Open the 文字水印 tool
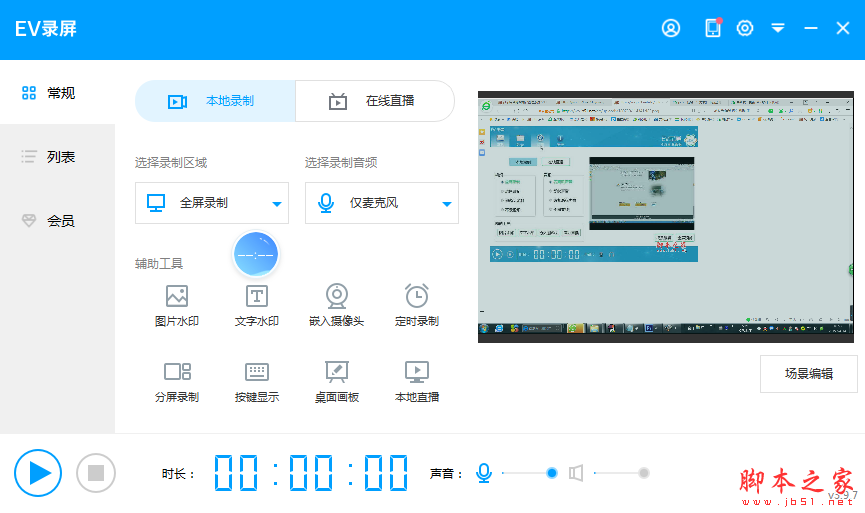The width and height of the screenshot is (865, 513). (x=257, y=306)
